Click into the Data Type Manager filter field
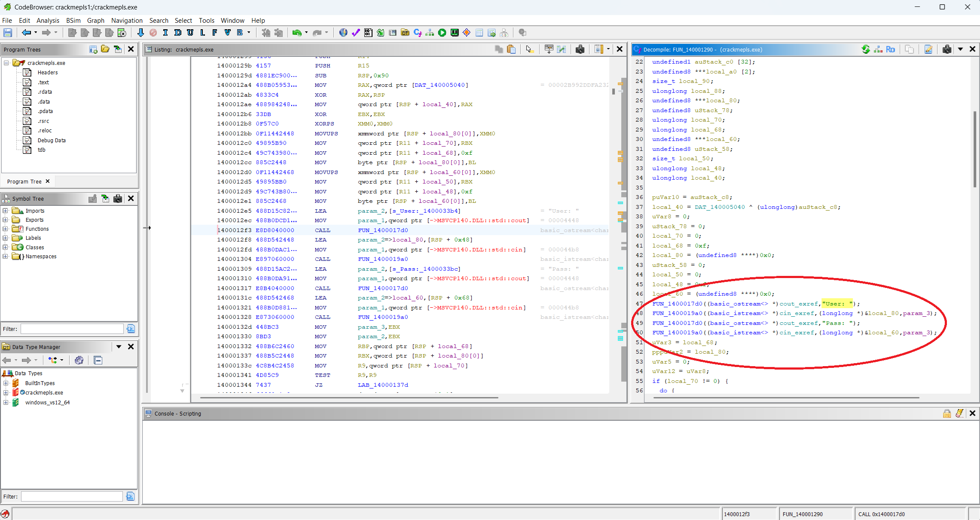The image size is (980, 520). tap(72, 497)
